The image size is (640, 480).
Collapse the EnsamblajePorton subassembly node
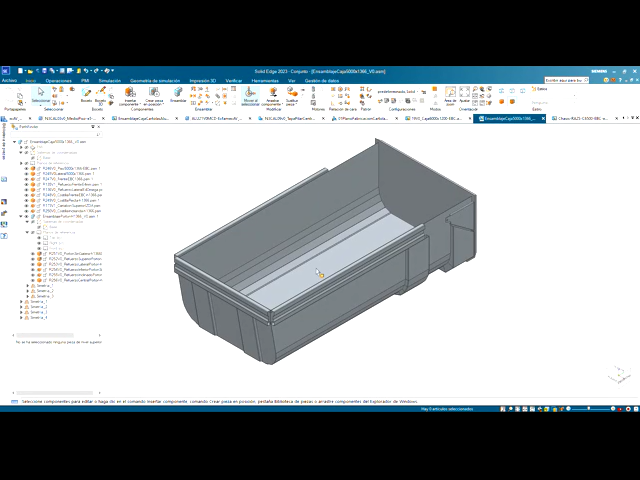click(x=20, y=216)
